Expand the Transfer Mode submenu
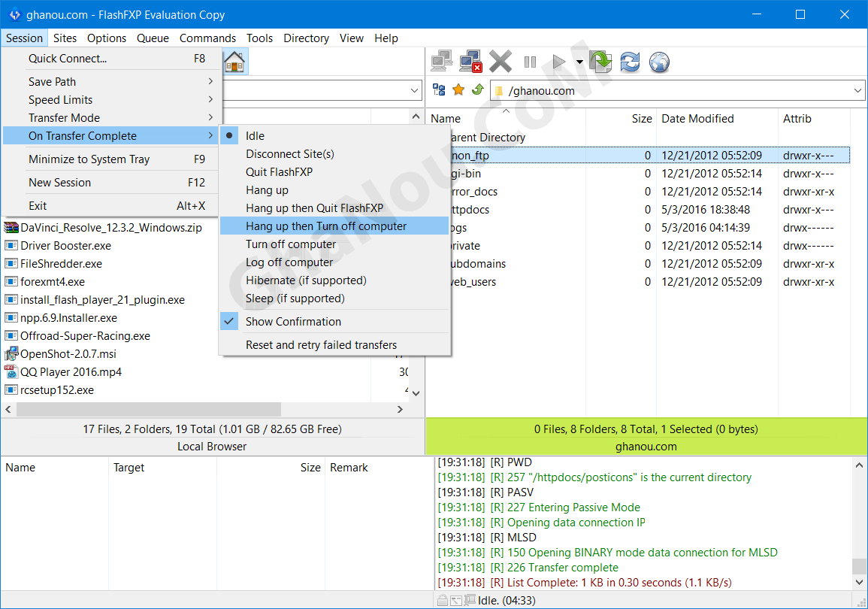868x609 pixels. (110, 118)
